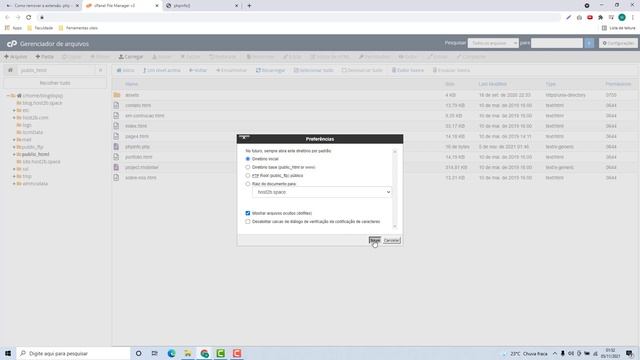
Task: Open the Lista de leitura panel
Action: point(619,28)
